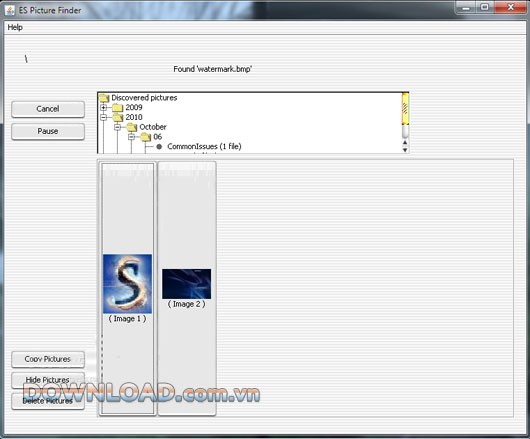Collapse the October folder node
The height and width of the screenshot is (439, 530).
[x=118, y=127]
